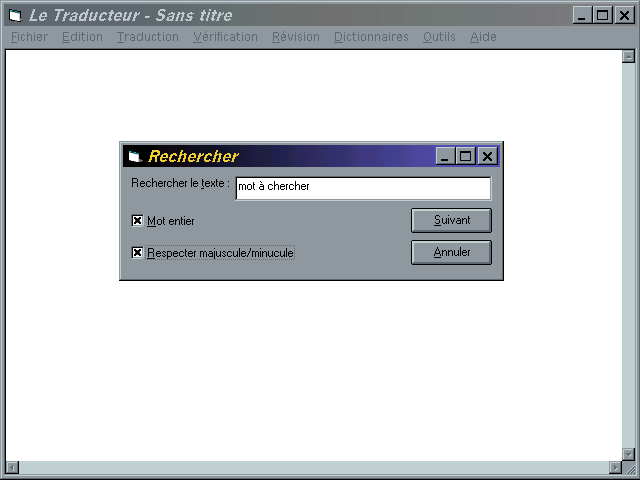Uncheck the Mot entier checkbox
The height and width of the screenshot is (480, 640).
(137, 221)
